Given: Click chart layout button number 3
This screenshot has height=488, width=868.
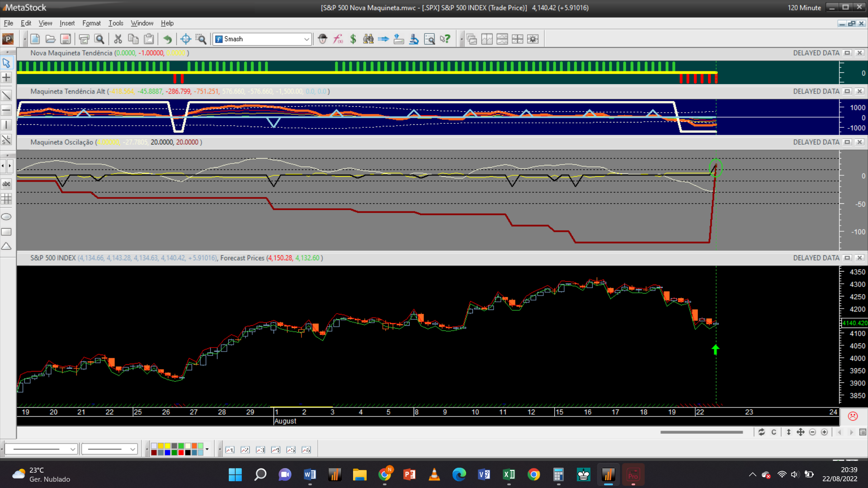Looking at the screenshot, I should (260, 450).
